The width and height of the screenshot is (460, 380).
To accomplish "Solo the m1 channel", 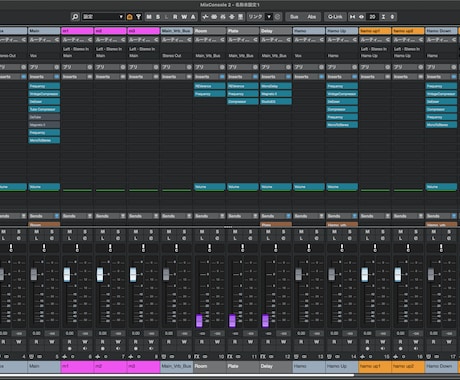I will 85,232.
